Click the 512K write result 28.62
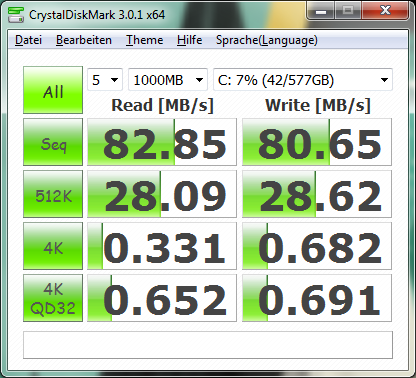 coord(317,194)
